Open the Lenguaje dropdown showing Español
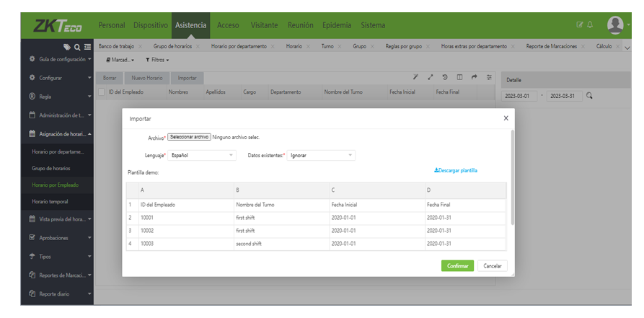Image resolution: width=644 pixels, height=318 pixels. (x=202, y=155)
